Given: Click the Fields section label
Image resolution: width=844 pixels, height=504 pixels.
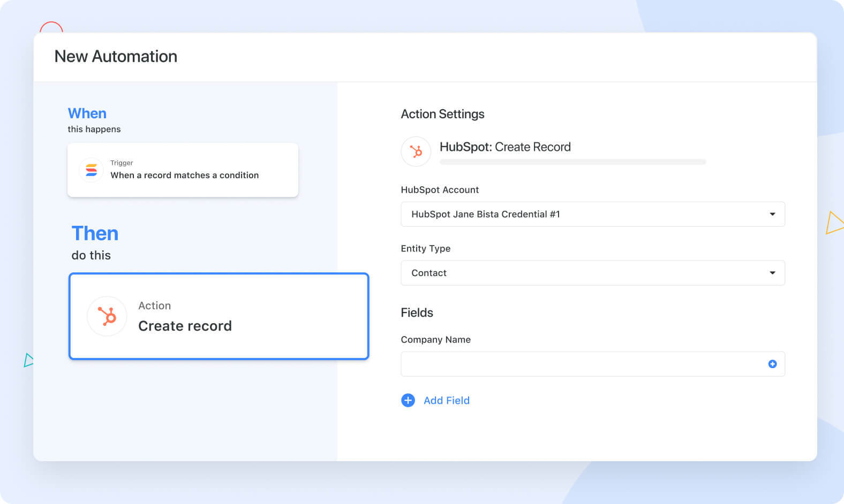Looking at the screenshot, I should [417, 312].
